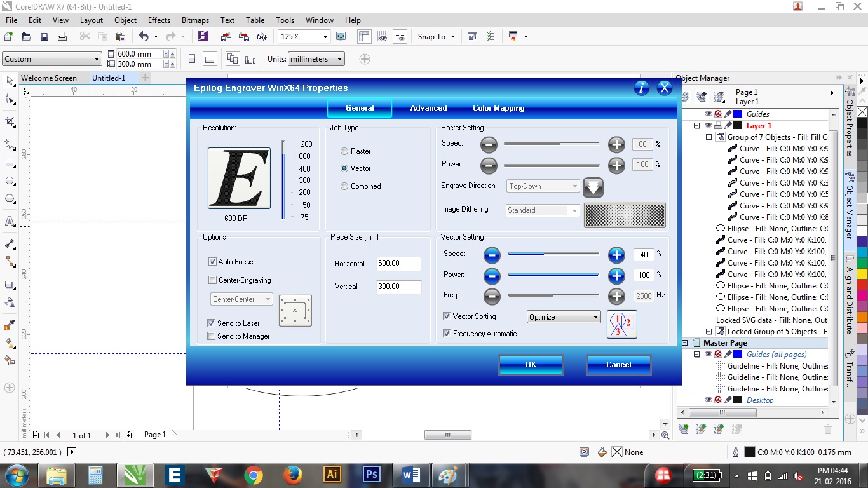Click the Vector Setting Speed slider
The height and width of the screenshot is (488, 868).
coord(553,254)
